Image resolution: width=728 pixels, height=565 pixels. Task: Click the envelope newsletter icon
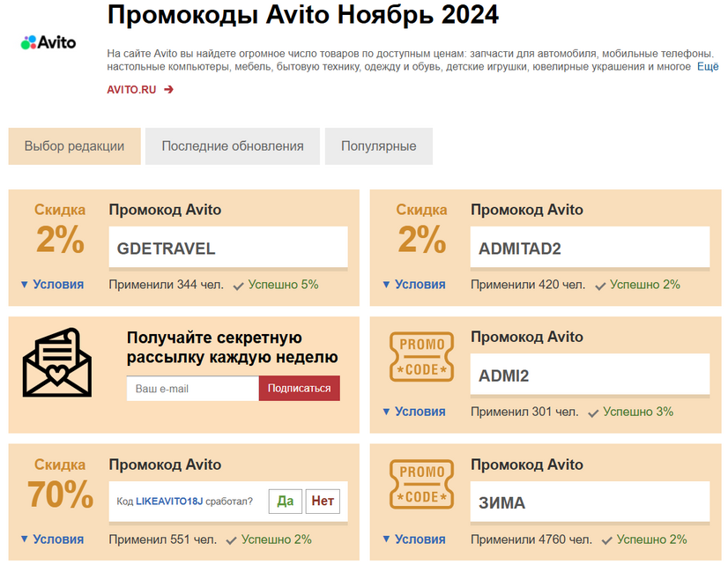(57, 362)
